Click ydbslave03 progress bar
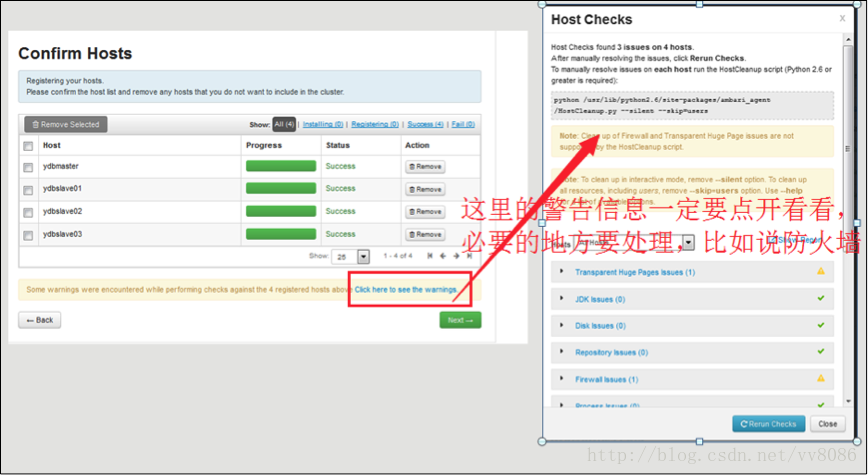The height and width of the screenshot is (475, 868). 281,234
